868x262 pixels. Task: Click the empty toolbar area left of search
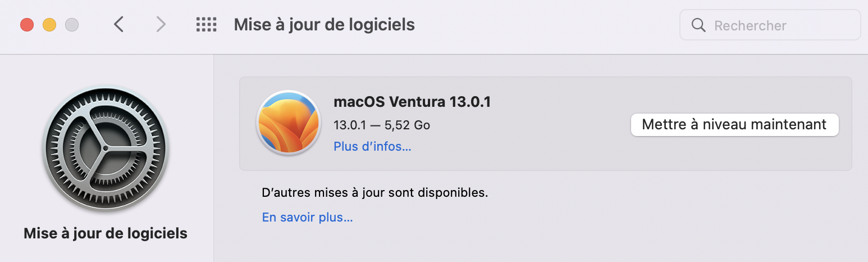[545, 25]
